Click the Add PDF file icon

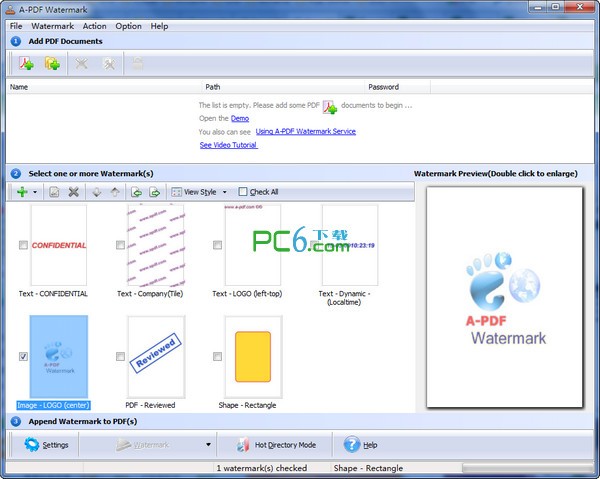(27, 63)
